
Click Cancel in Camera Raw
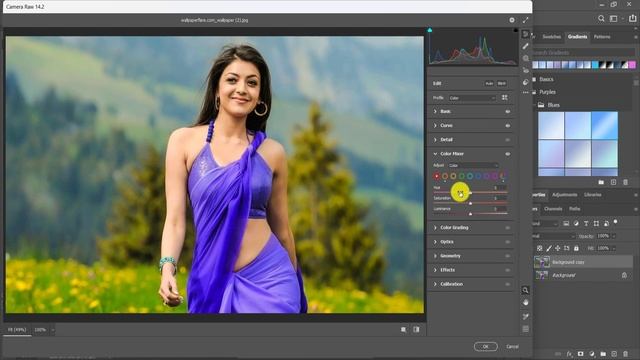click(x=512, y=347)
